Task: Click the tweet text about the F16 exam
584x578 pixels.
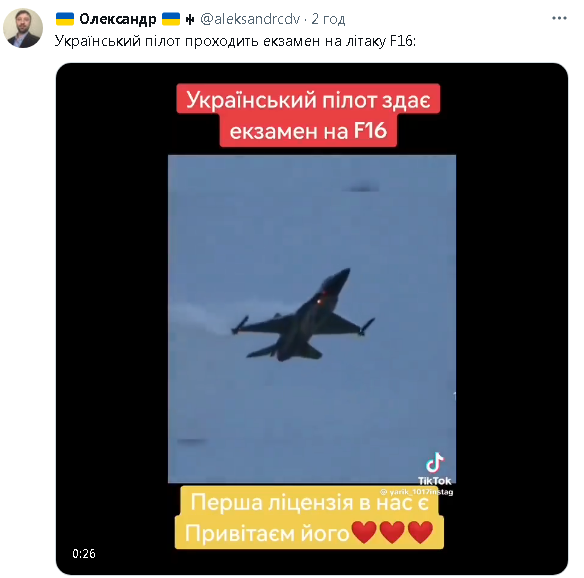Action: 235,41
